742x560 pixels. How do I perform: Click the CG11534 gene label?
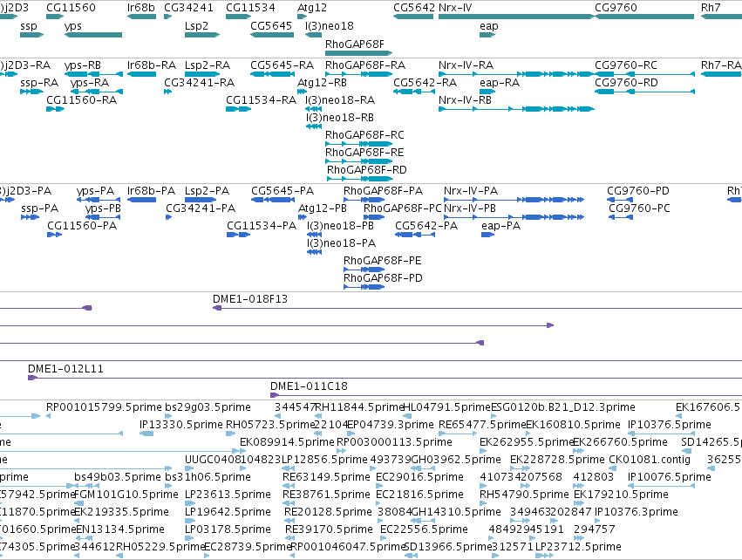[x=250, y=8]
